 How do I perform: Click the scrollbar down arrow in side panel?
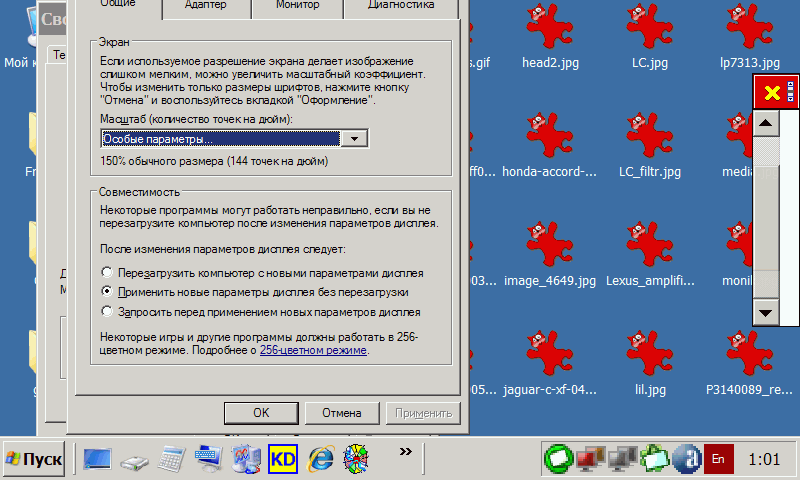[766, 312]
